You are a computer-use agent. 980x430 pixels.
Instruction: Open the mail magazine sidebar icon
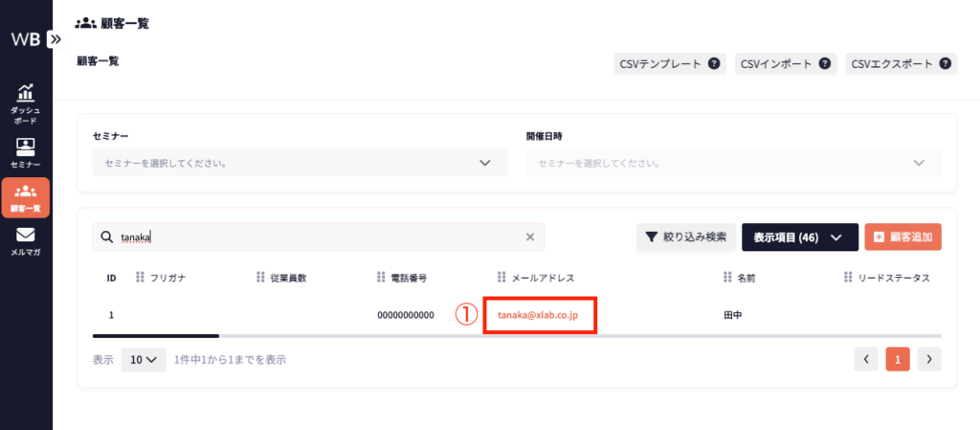tap(25, 240)
